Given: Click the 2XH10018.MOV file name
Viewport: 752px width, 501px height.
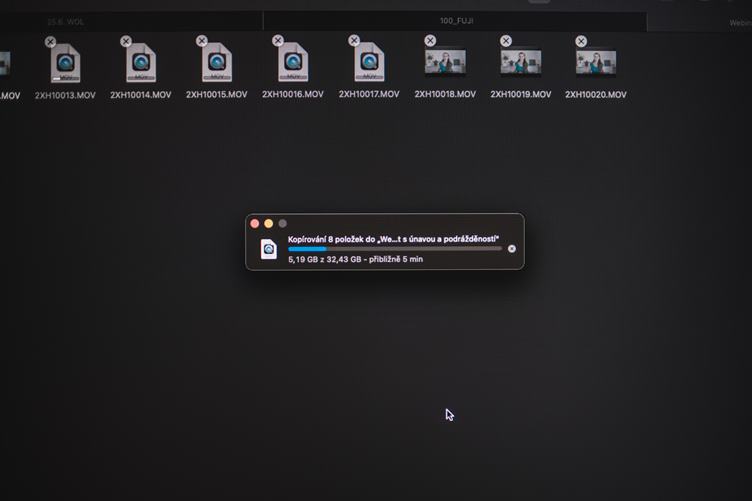Looking at the screenshot, I should [445, 94].
